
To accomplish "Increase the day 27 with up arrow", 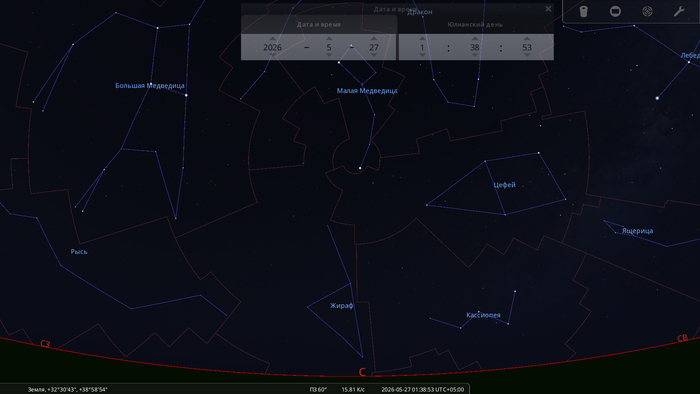I will coord(374,38).
